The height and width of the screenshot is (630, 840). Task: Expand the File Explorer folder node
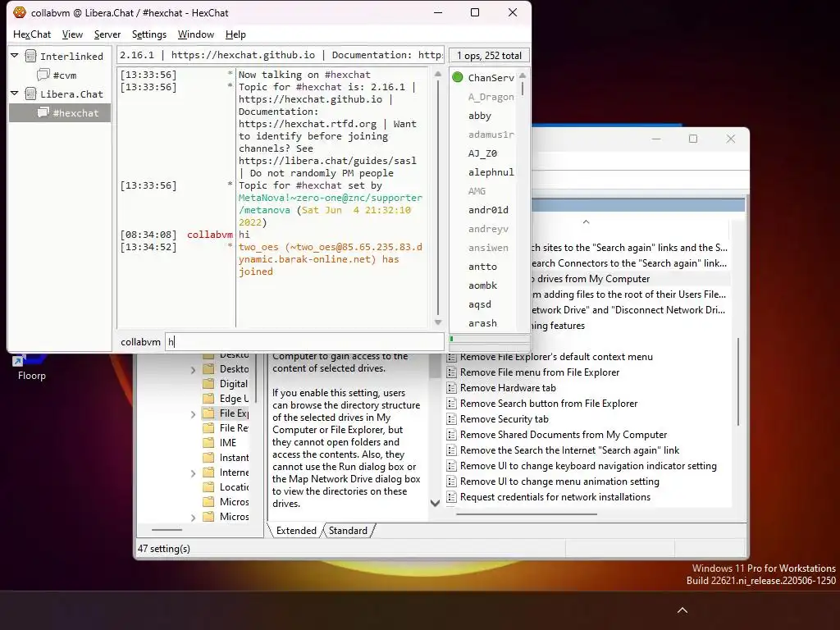194,414
